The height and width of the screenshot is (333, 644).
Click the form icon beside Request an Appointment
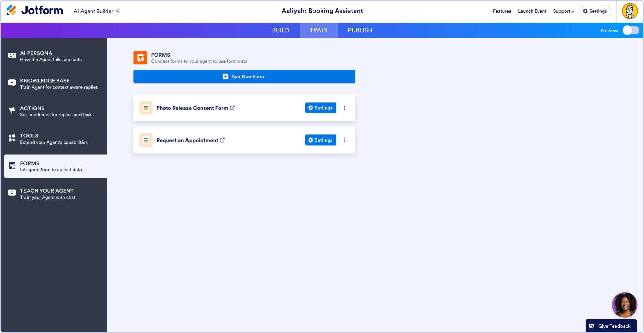146,140
